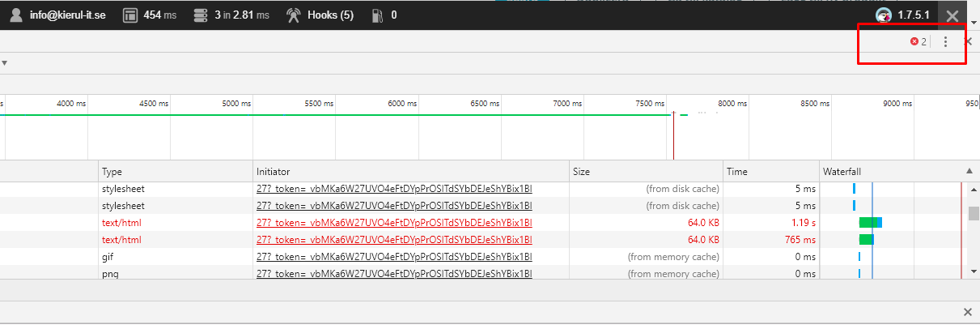Toggle the Waterfall sort arrow indicator
This screenshot has height=329, width=980.
click(969, 172)
